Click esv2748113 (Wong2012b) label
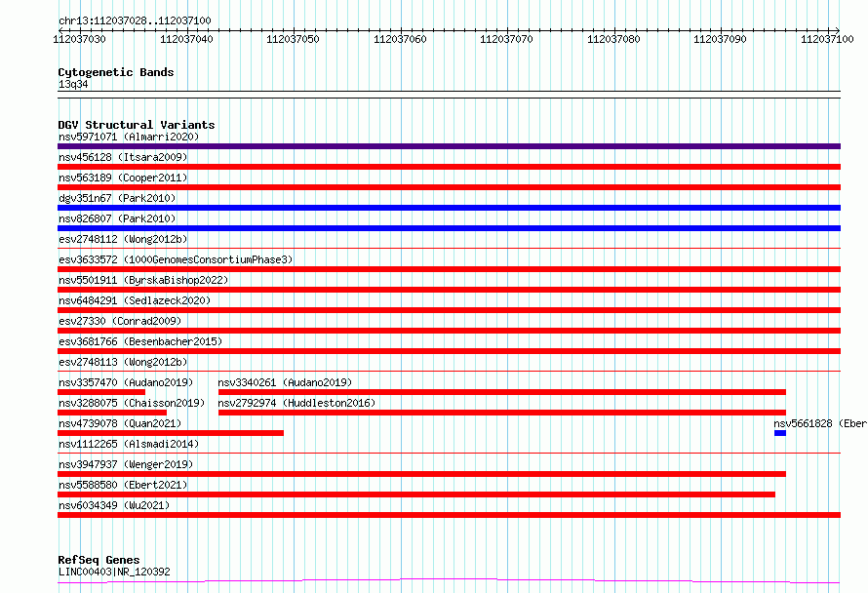 (x=123, y=362)
